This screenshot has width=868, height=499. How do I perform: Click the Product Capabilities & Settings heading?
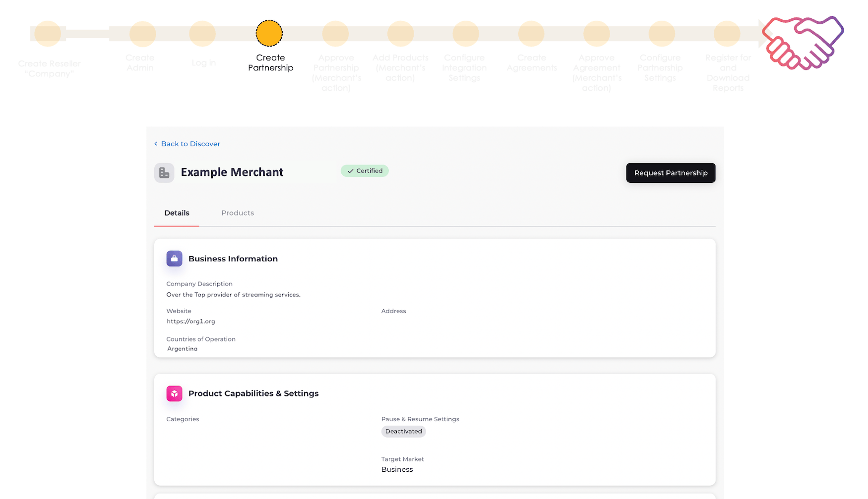(x=253, y=393)
